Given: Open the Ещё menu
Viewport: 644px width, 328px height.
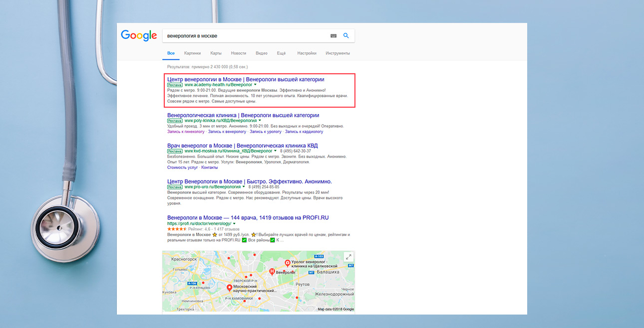Looking at the screenshot, I should point(281,53).
